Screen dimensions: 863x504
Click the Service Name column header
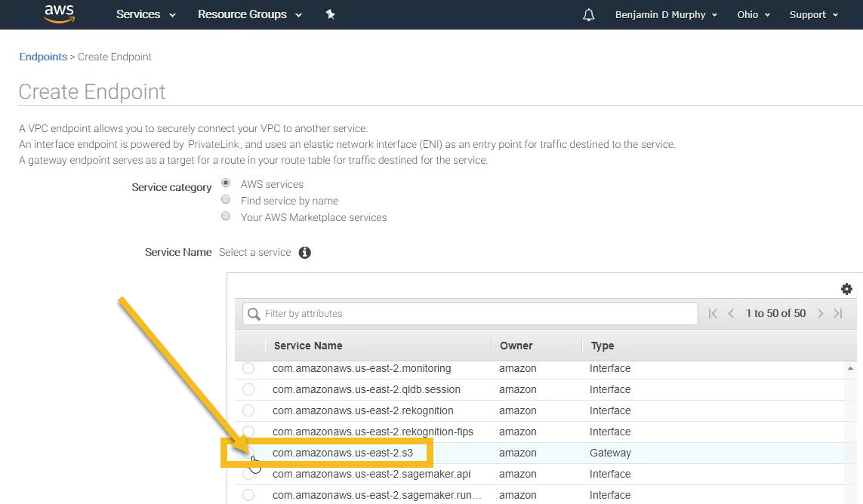click(308, 346)
